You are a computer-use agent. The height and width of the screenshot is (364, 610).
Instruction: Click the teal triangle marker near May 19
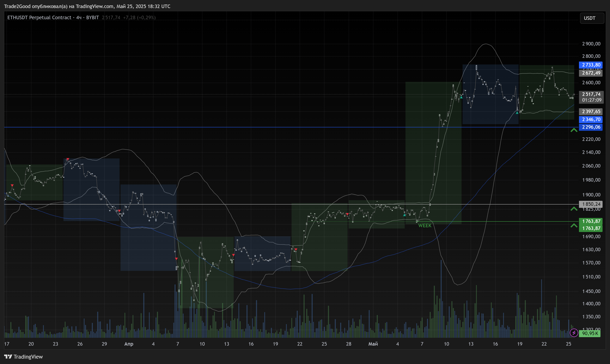[517, 113]
